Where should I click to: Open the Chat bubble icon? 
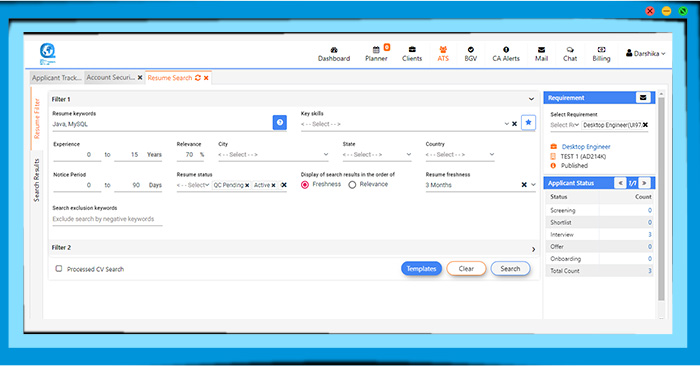click(x=570, y=50)
